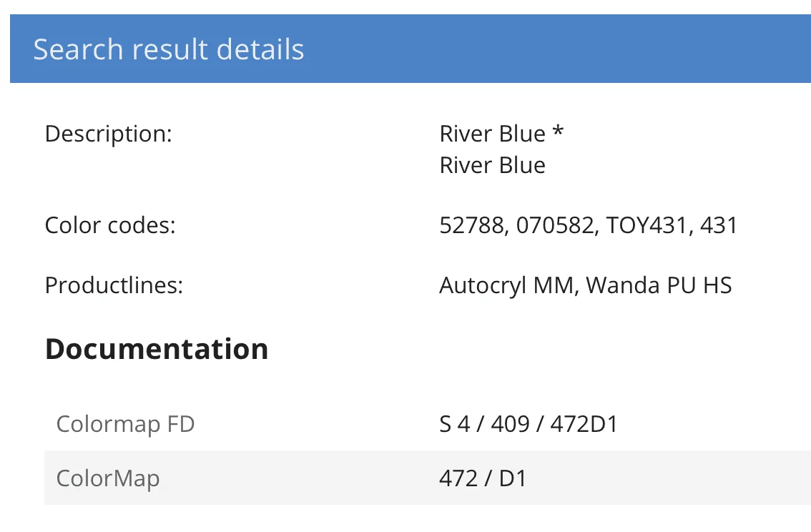
Task: Select color code 070582
Action: click(554, 225)
